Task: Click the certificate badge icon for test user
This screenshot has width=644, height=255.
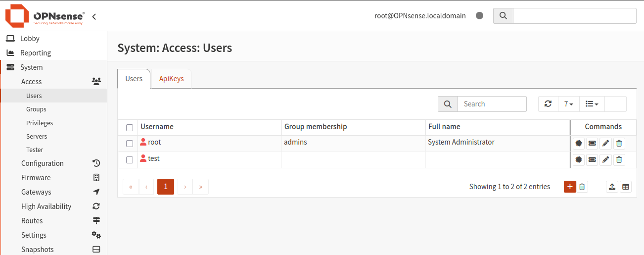Action: click(579, 160)
